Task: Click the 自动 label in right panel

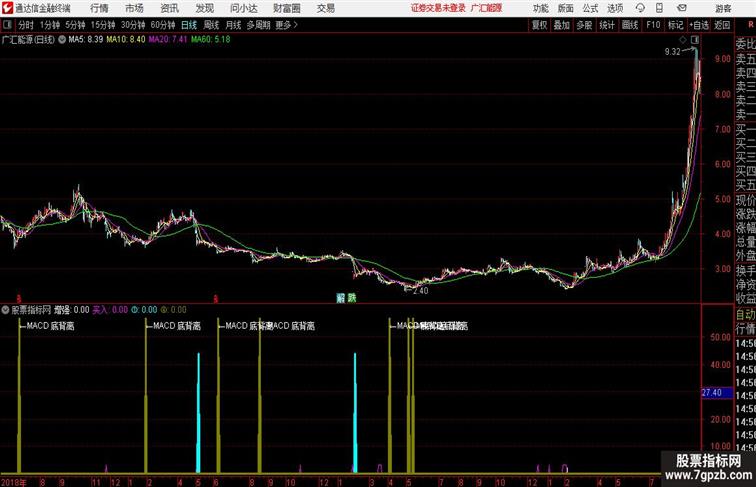Action: 745,315
